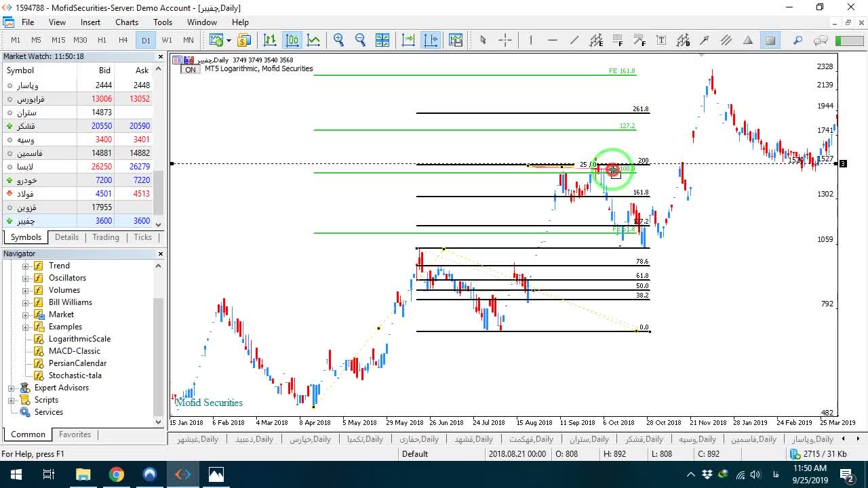Select the LogarithmicScale indicator
Screen dimensions: 868x488
(x=79, y=339)
